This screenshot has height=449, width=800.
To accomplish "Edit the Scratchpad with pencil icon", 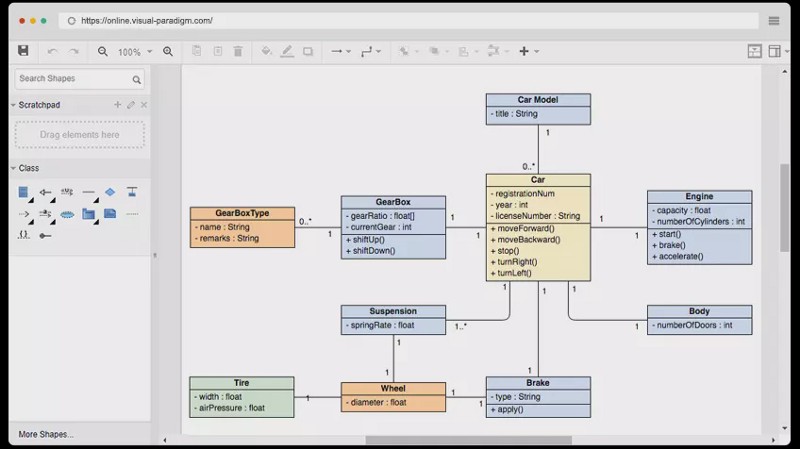I will (x=130, y=105).
